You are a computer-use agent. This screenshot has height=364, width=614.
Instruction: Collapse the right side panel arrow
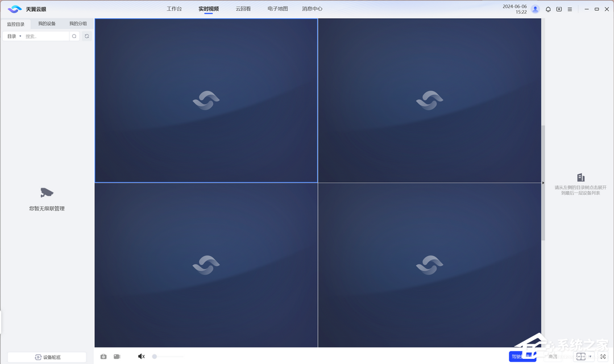click(543, 183)
